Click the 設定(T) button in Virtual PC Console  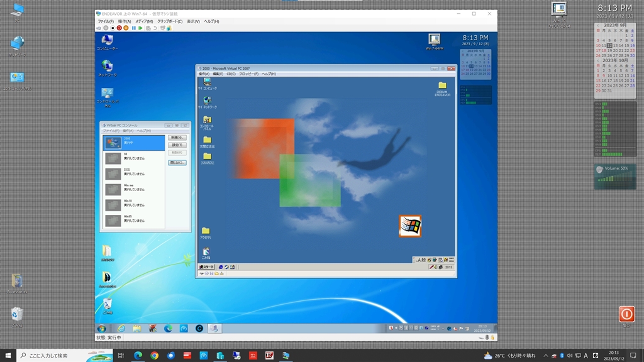(x=177, y=145)
